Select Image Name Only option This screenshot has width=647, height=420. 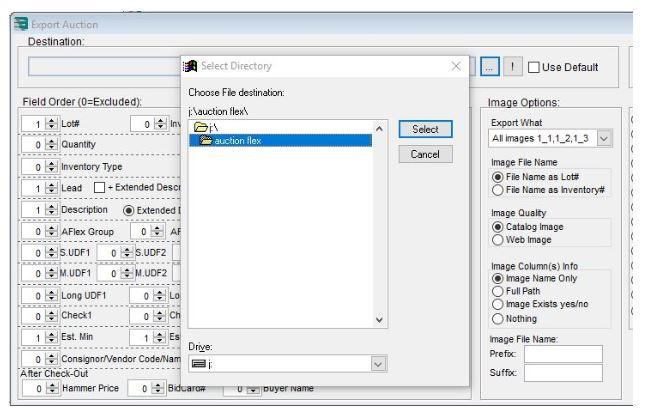[x=498, y=278]
